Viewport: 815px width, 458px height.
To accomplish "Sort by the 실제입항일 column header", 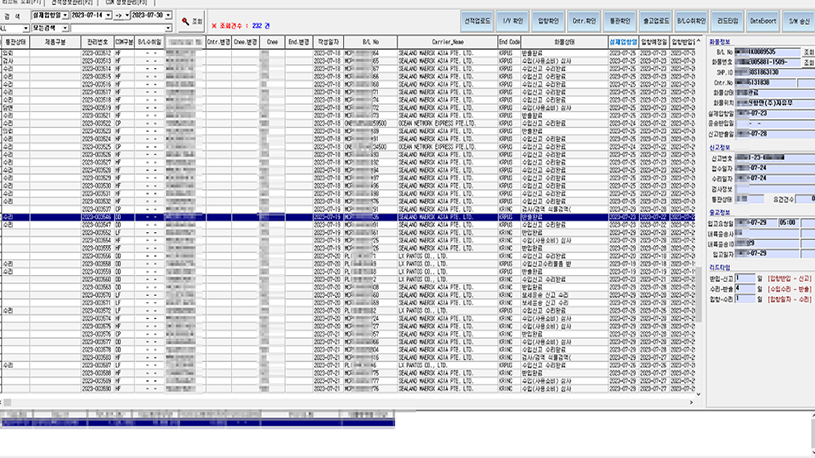I will point(622,43).
